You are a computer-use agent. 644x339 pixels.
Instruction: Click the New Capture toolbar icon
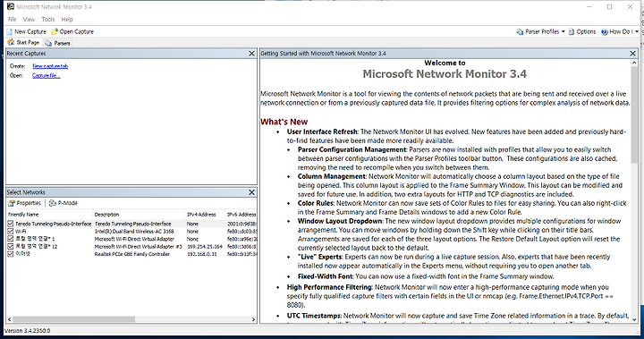pyautogui.click(x=10, y=31)
